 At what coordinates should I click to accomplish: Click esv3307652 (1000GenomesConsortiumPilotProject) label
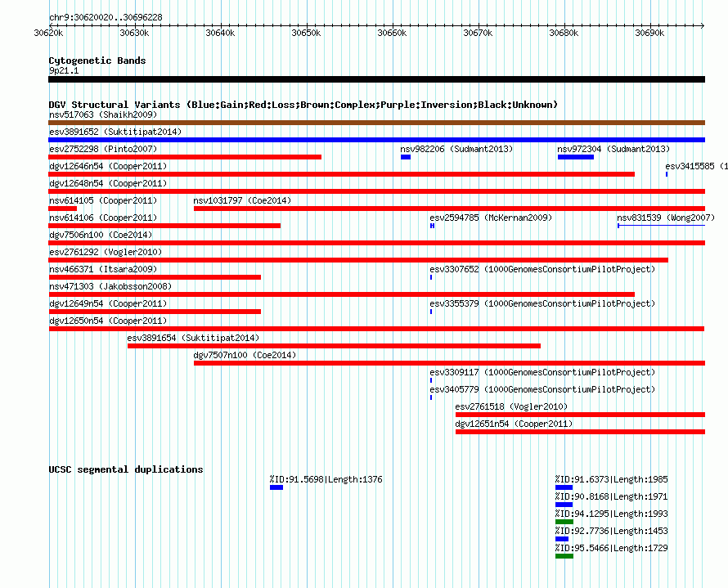[x=542, y=269]
